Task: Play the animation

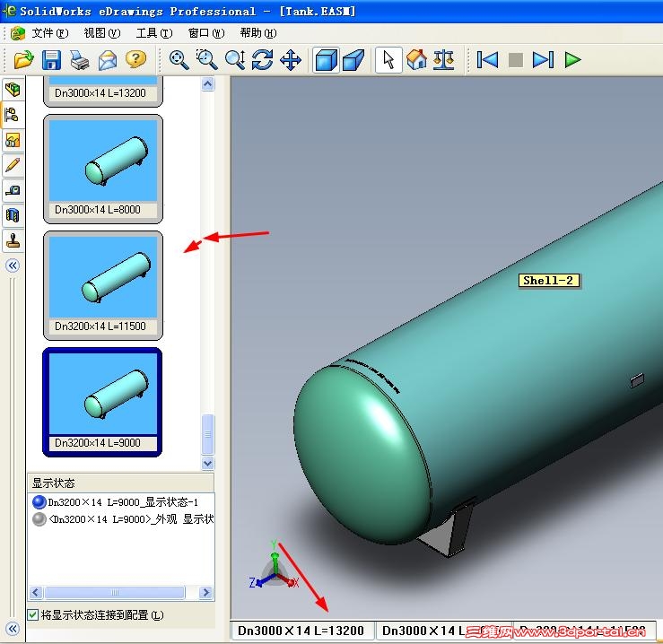Action: point(572,59)
